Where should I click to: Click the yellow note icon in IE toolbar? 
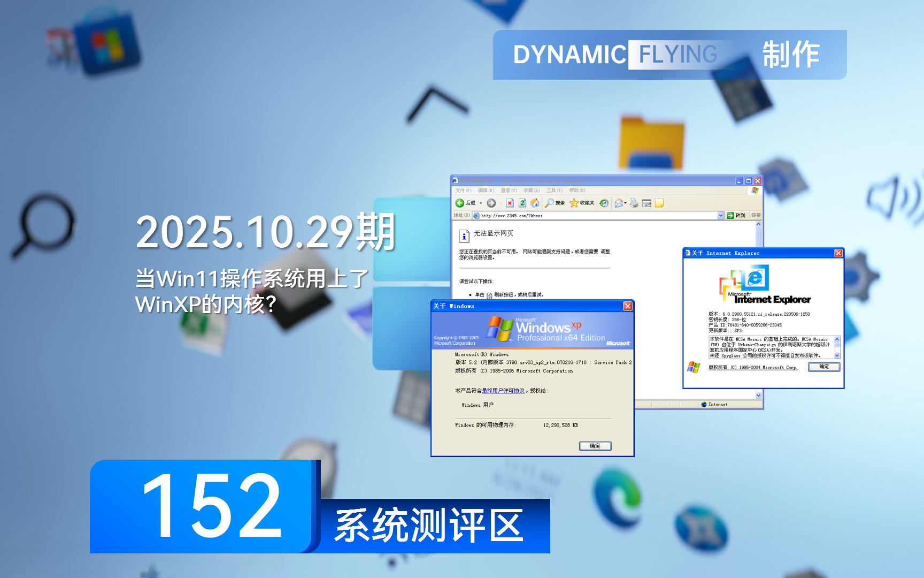659,203
